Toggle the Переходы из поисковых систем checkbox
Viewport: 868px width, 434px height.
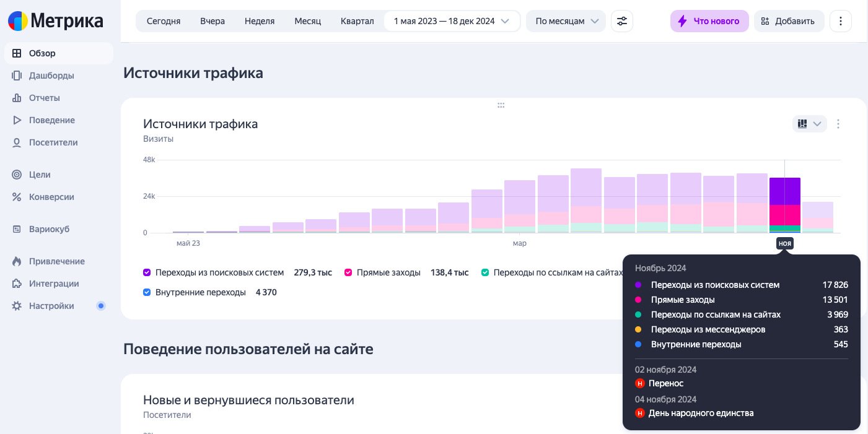[147, 272]
